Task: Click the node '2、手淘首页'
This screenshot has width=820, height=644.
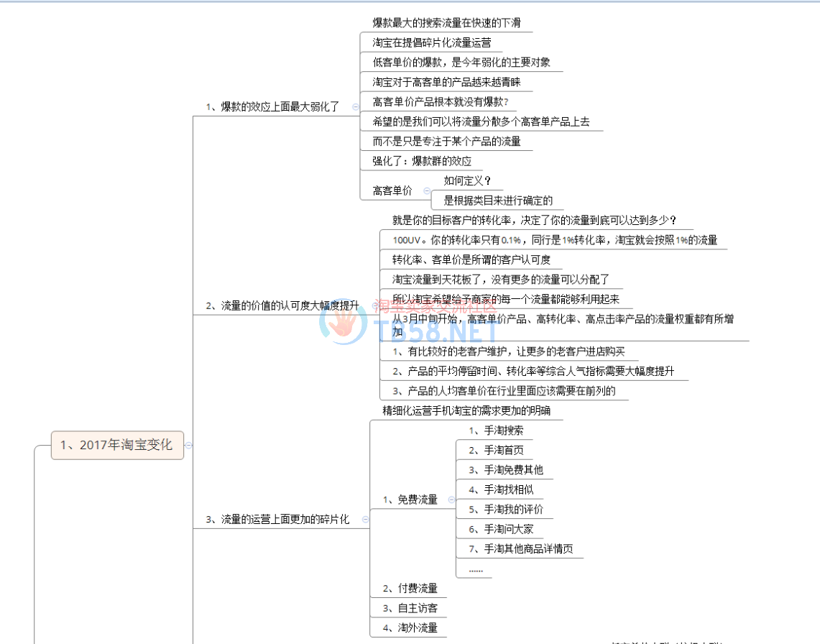Action: coord(496,451)
